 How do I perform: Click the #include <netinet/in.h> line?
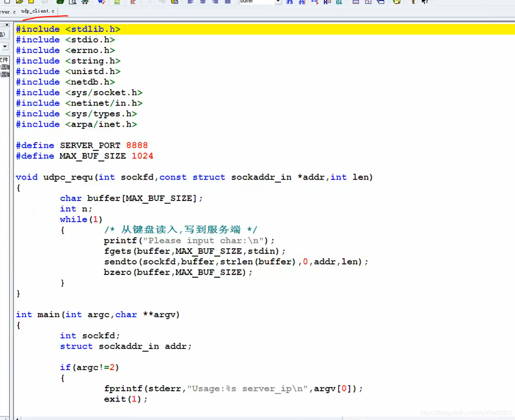(x=79, y=103)
